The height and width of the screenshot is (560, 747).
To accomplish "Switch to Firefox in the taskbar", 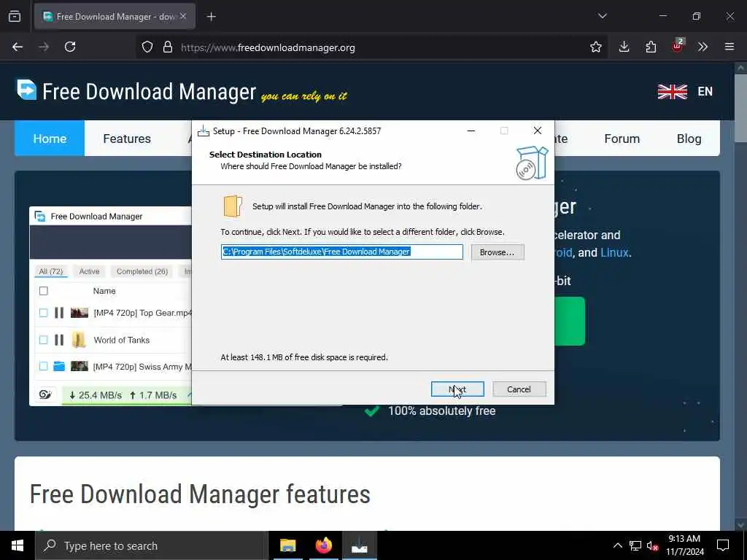I will 323,545.
